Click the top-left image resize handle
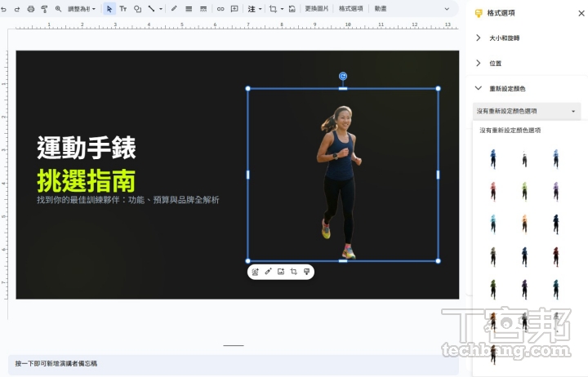 [x=248, y=88]
